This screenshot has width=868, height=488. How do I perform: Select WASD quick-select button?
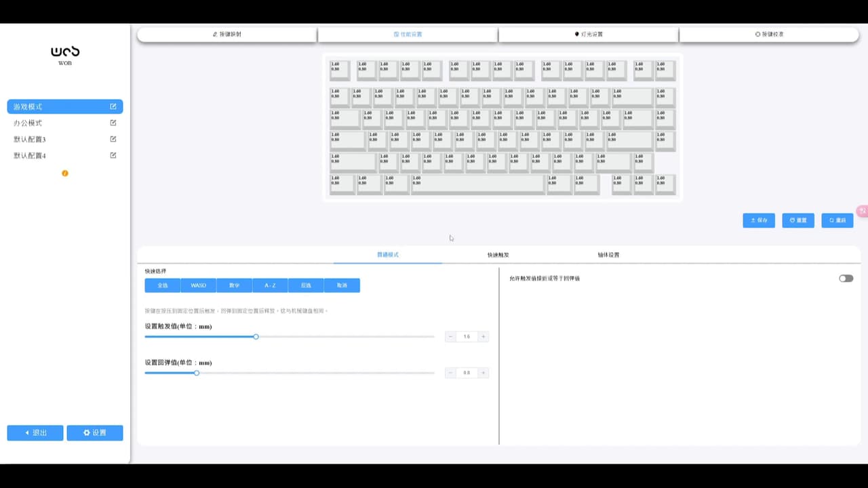[x=198, y=285]
